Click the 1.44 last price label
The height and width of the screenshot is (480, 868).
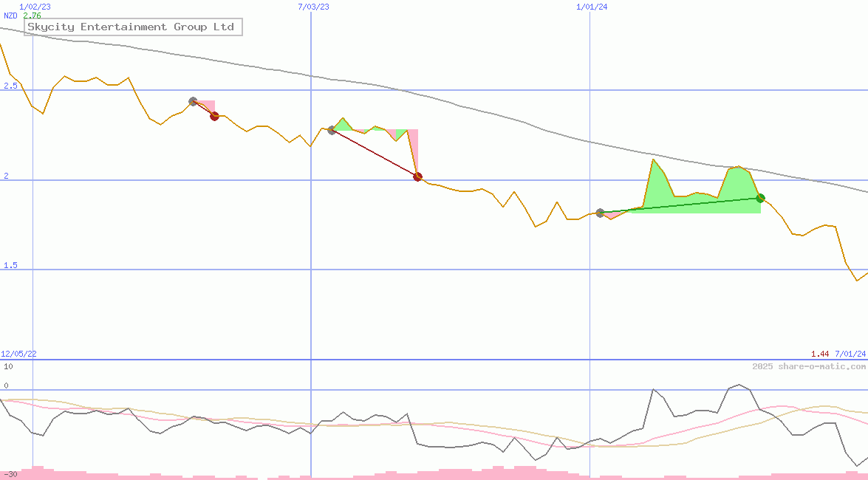pos(819,354)
